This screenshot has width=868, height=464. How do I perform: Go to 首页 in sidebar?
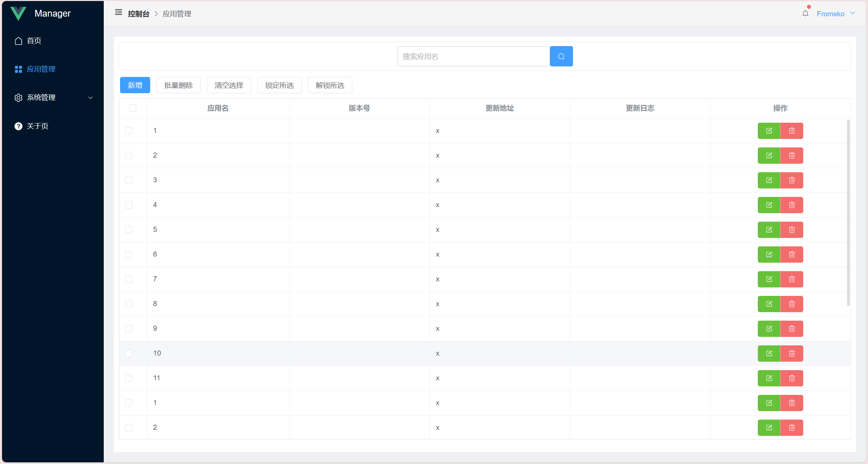click(x=34, y=41)
